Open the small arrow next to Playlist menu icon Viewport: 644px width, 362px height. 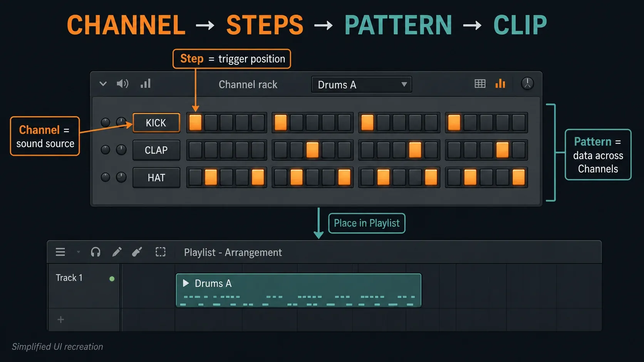(x=78, y=252)
